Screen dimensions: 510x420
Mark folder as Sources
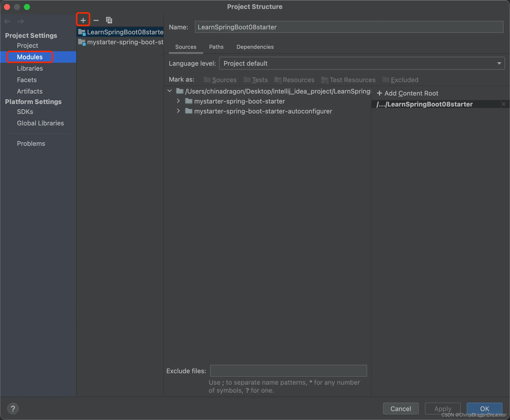(x=220, y=80)
